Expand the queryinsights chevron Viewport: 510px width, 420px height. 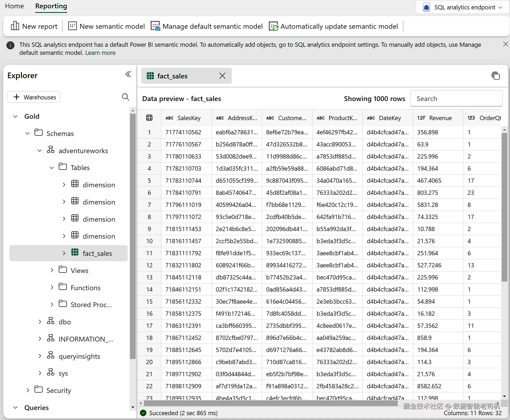(40, 356)
